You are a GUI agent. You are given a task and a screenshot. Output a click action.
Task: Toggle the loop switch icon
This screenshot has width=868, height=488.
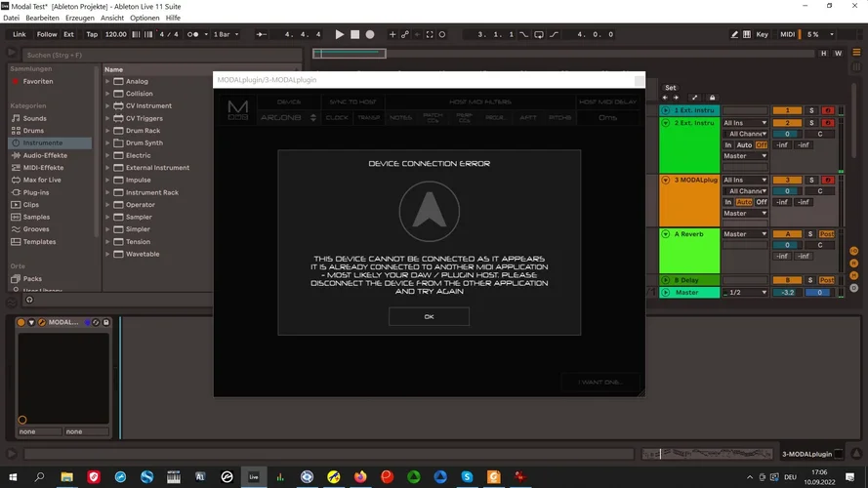pos(539,34)
